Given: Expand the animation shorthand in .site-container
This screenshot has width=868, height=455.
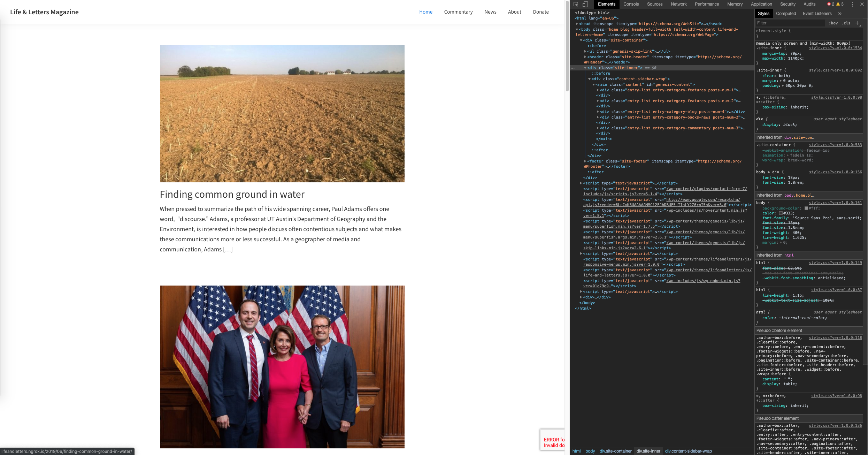Looking at the screenshot, I should (x=788, y=155).
